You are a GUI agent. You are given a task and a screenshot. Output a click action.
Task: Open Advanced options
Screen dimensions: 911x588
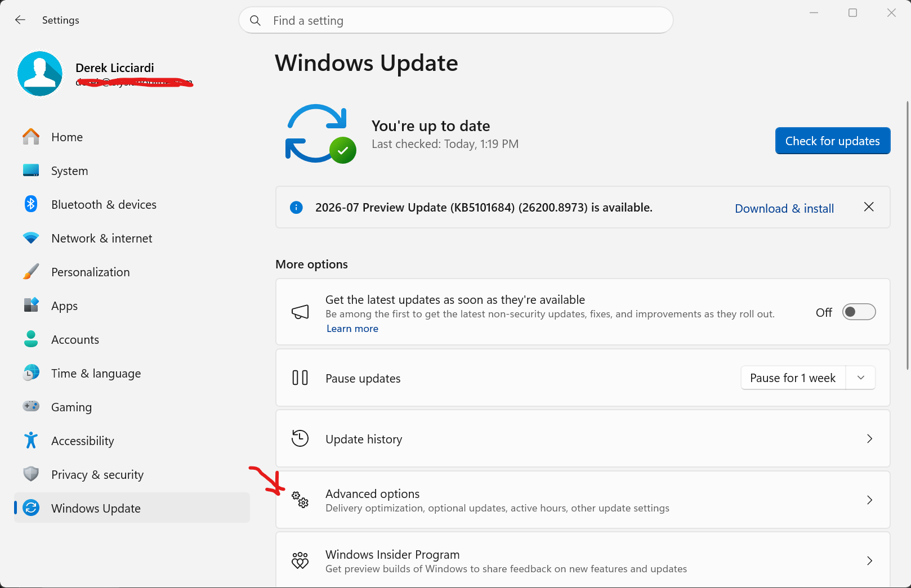(x=583, y=500)
